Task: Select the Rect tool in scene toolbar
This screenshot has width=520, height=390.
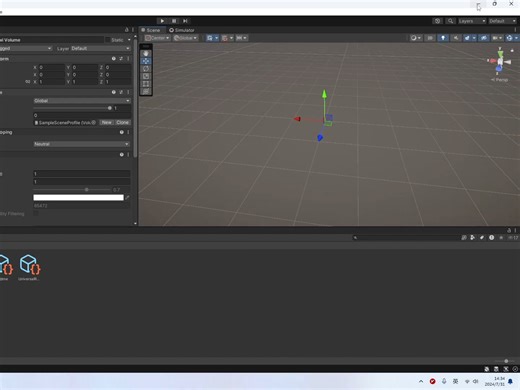Action: pyautogui.click(x=146, y=84)
